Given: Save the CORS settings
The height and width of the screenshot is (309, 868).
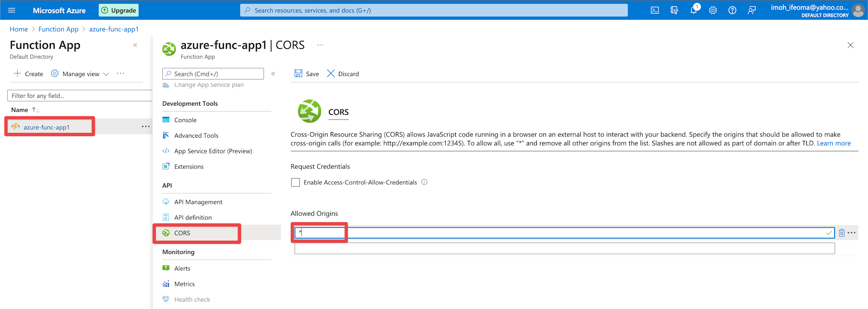Looking at the screenshot, I should [x=307, y=74].
